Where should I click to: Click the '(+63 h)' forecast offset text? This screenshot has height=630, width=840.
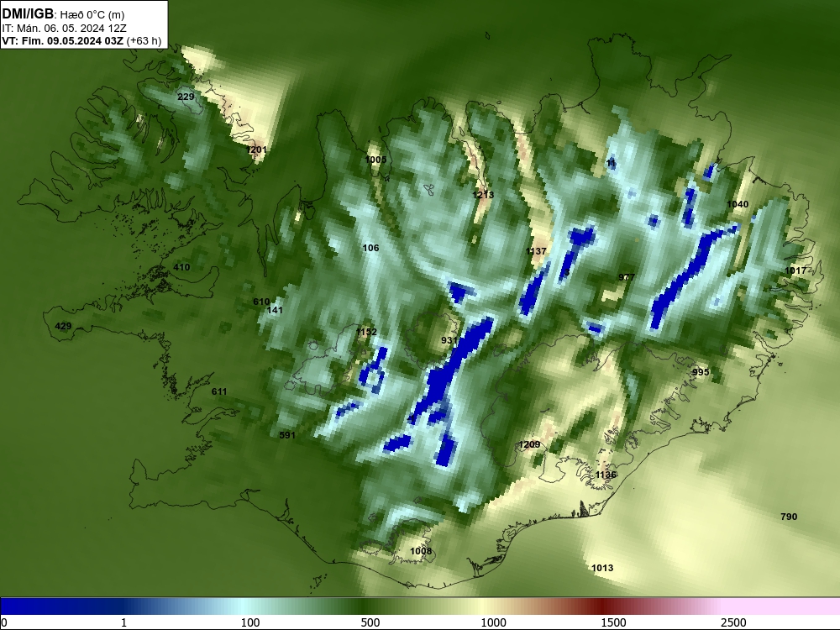(144, 40)
